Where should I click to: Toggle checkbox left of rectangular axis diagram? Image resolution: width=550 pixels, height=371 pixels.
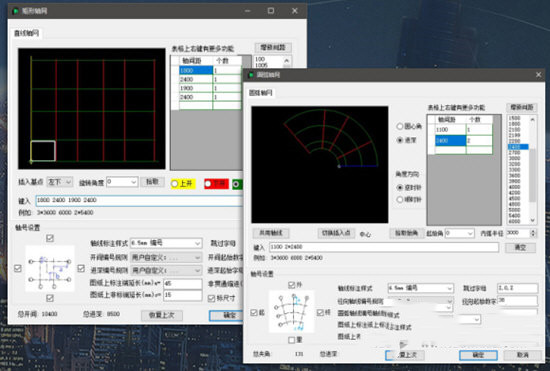(18, 269)
